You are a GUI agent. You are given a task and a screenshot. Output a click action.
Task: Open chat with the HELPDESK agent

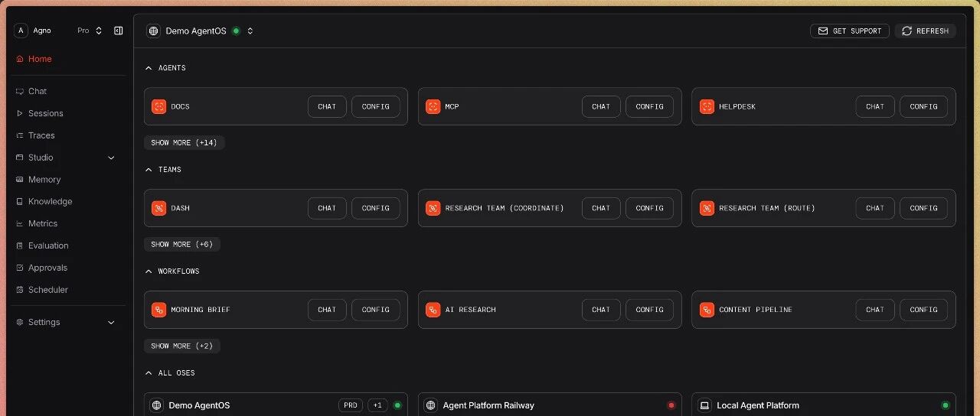pyautogui.click(x=875, y=106)
